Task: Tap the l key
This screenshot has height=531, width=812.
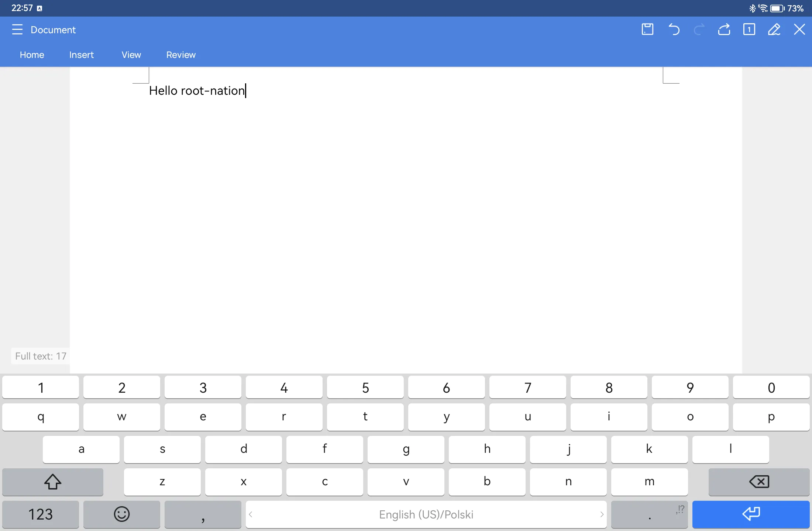Action: click(731, 449)
